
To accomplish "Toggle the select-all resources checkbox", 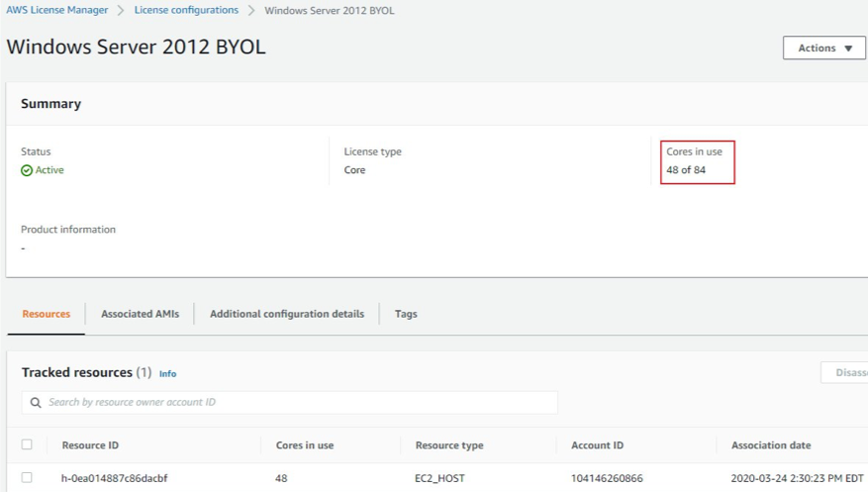I will coord(27,444).
